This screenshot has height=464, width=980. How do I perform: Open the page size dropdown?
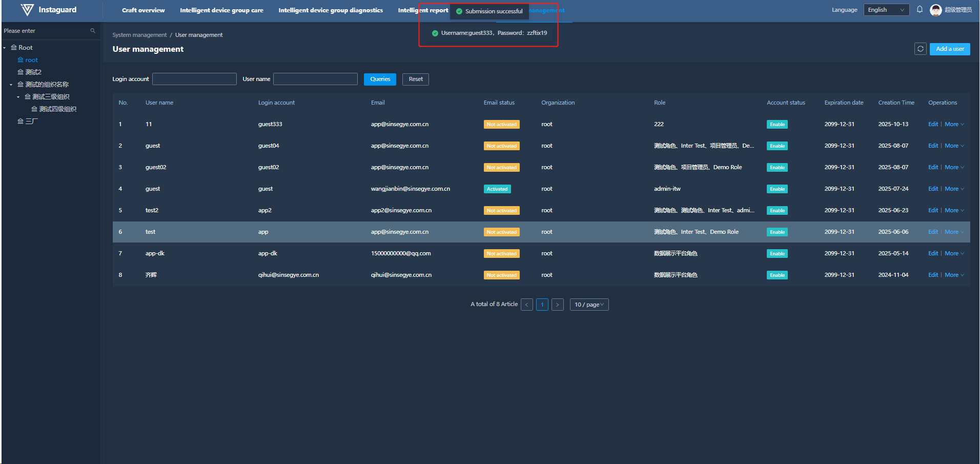[588, 305]
